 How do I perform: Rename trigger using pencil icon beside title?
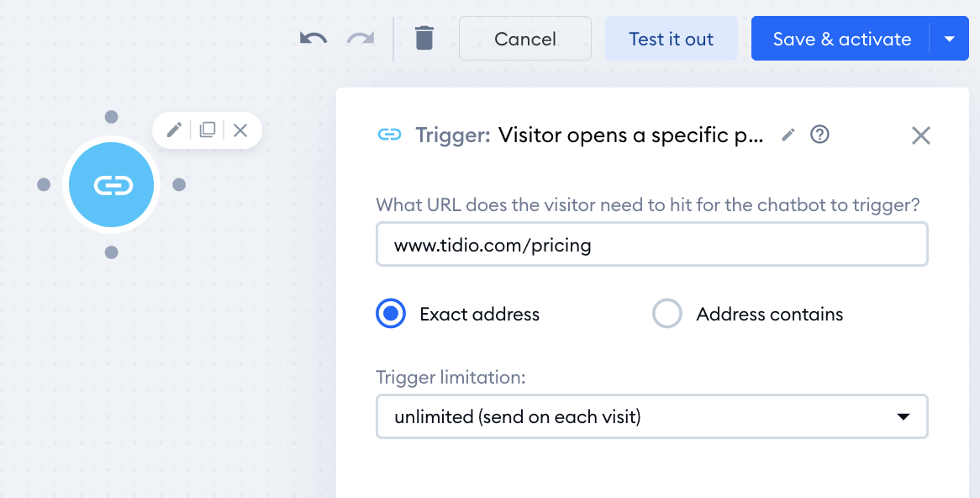point(788,135)
